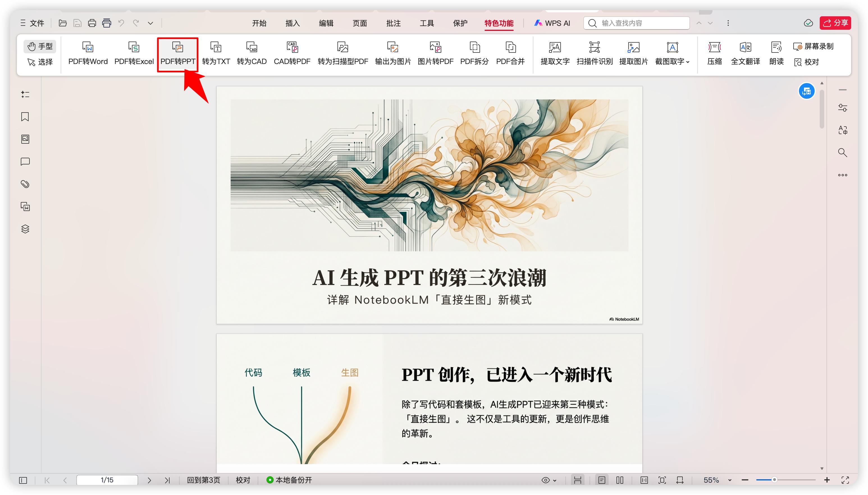Switch to 选择 selection mode
This screenshot has height=495, width=868.
(x=40, y=62)
